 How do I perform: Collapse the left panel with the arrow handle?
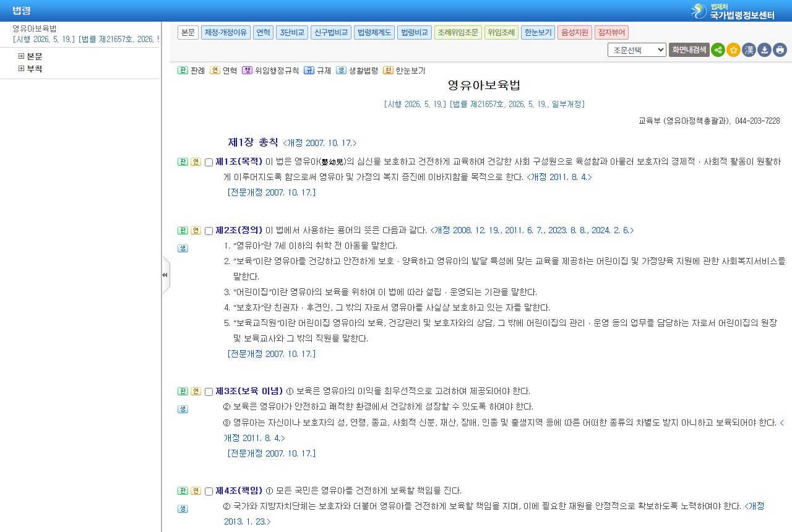pyautogui.click(x=165, y=275)
